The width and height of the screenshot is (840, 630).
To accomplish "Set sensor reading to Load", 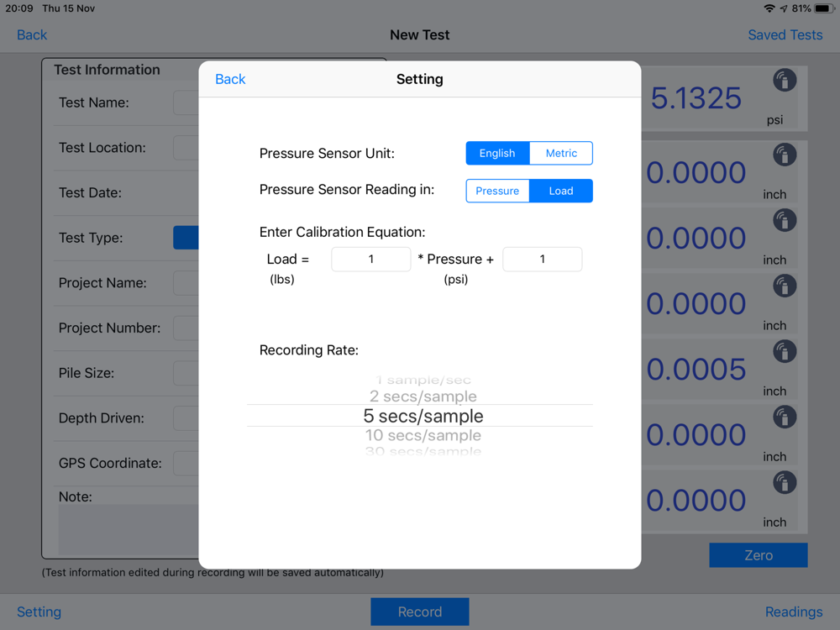I will point(561,191).
